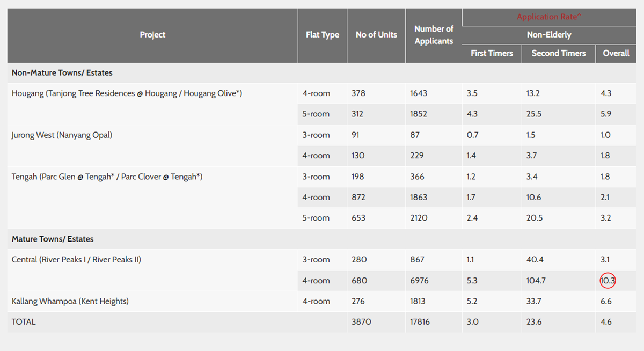Click the No of Units column header
The image size is (644, 351).
376,35
